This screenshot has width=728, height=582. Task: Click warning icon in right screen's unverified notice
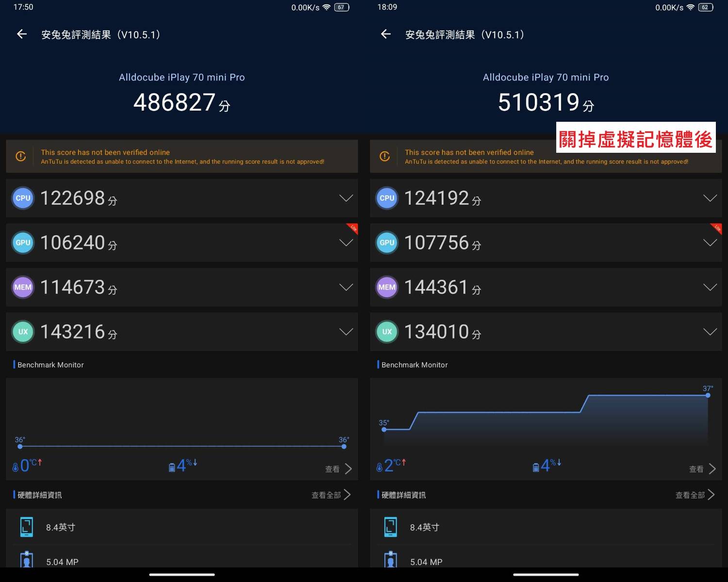pyautogui.click(x=385, y=156)
